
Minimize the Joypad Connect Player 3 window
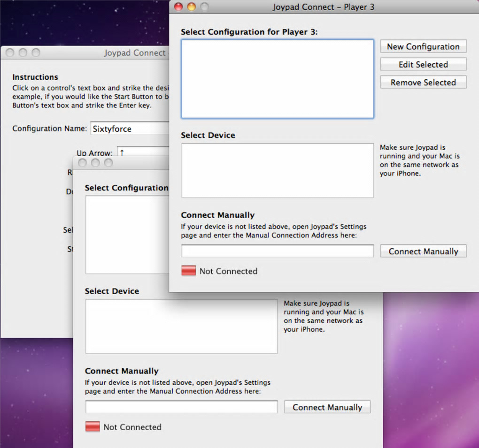(x=192, y=7)
